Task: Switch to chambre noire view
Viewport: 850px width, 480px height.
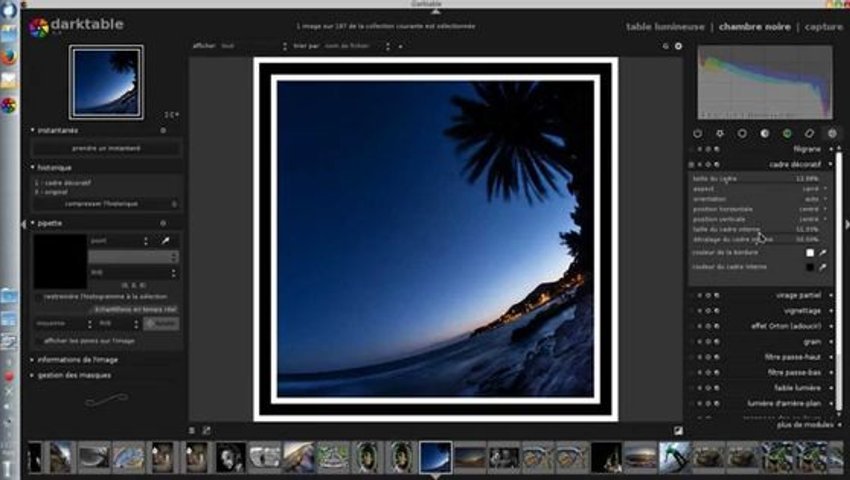Action: pyautogui.click(x=755, y=27)
